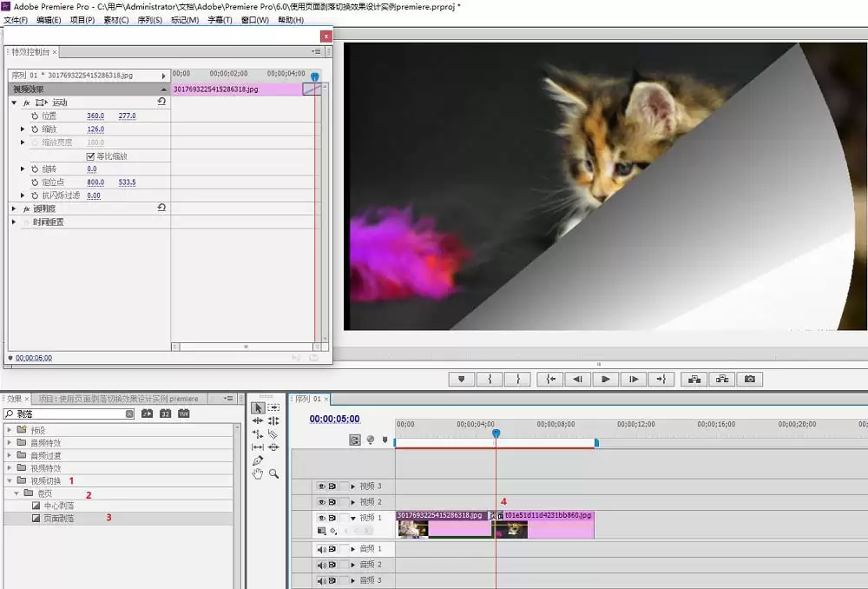Screen dimensions: 868x589
Task: Expand the 音频特效 folder
Action: point(10,443)
